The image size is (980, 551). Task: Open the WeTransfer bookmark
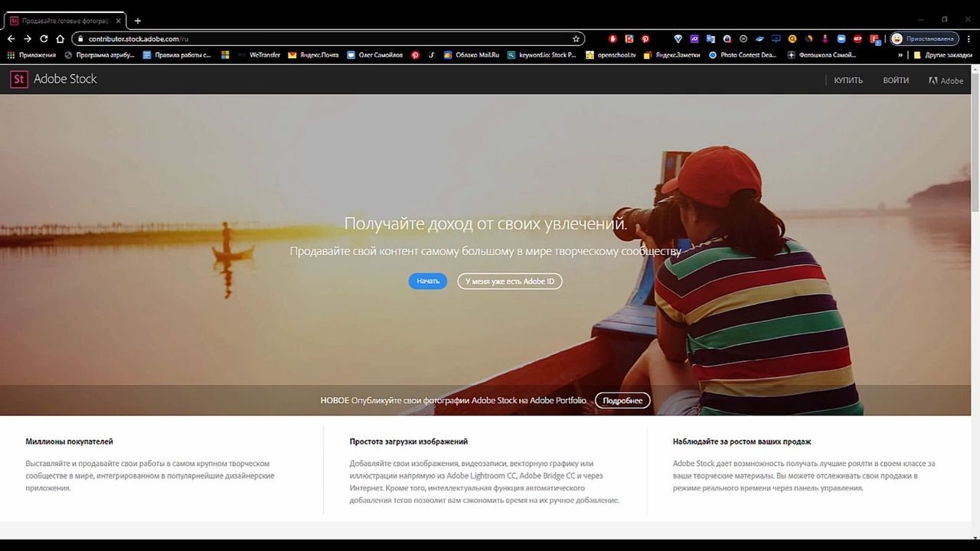[x=259, y=55]
